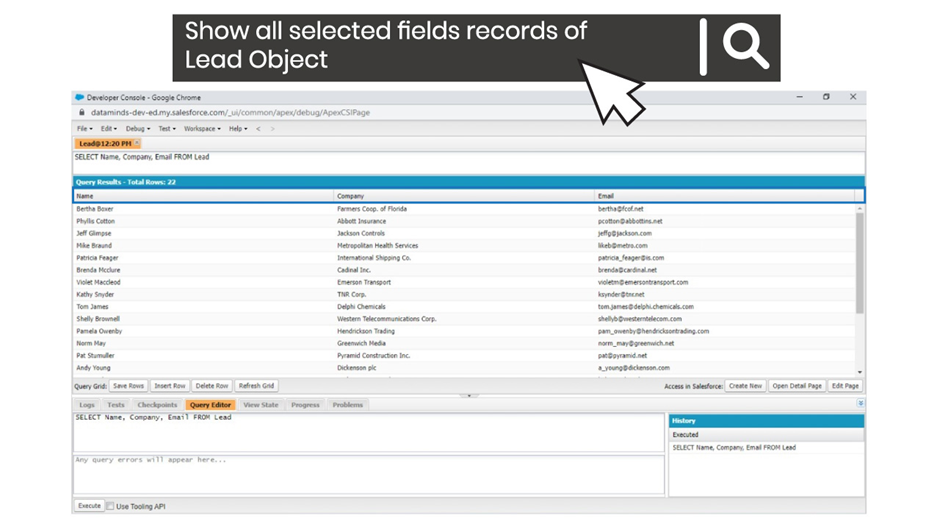Click the scroll up arrow of results grid
The image size is (940, 529).
pos(860,208)
